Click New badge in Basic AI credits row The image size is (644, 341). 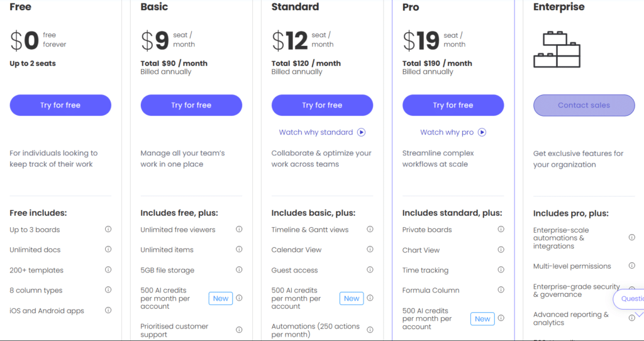[x=221, y=298]
